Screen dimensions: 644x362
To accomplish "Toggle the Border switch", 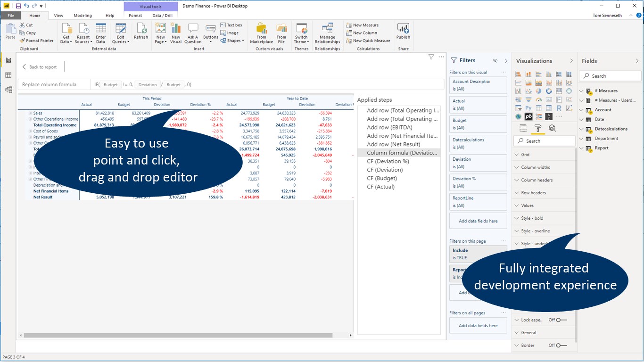I will pyautogui.click(x=561, y=345).
